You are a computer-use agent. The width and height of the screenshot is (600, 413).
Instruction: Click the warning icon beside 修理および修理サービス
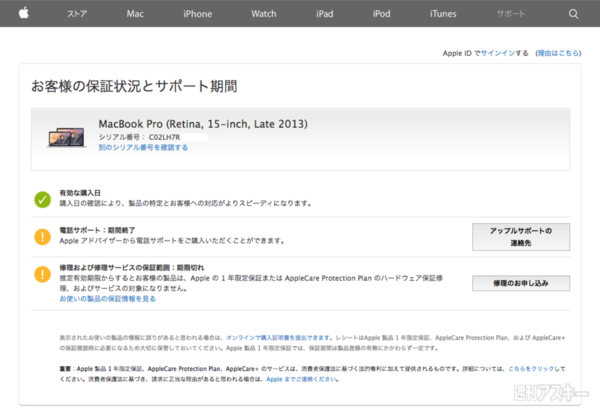(x=42, y=274)
